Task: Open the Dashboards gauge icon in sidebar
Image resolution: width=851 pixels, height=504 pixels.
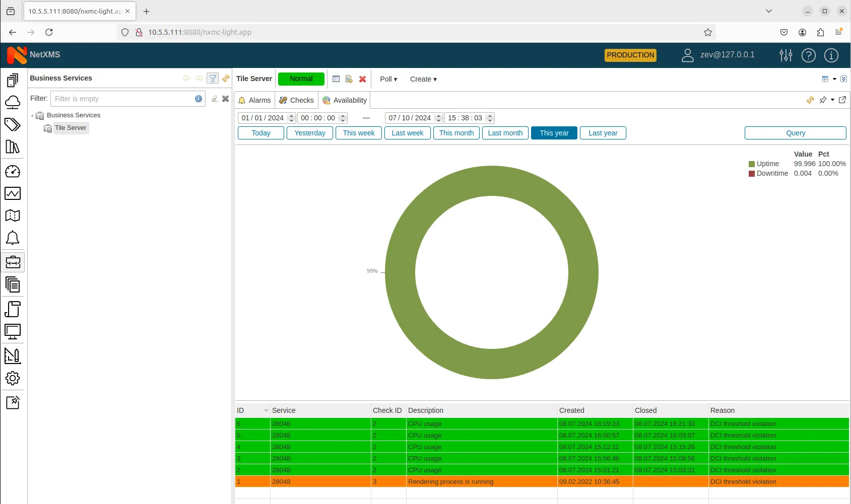Action: coord(13,171)
